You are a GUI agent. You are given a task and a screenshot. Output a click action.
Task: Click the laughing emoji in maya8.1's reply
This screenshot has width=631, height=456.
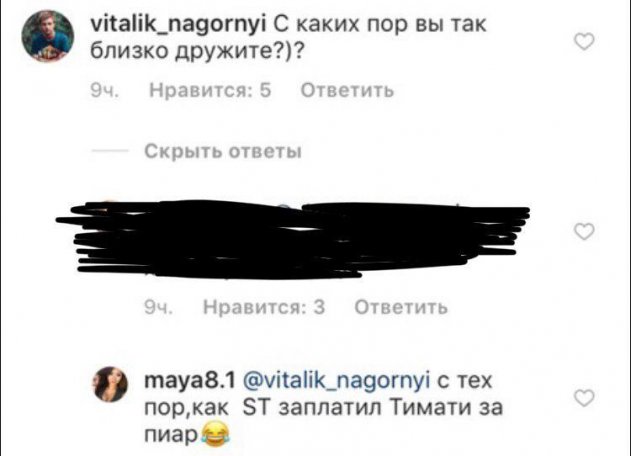pyautogui.click(x=215, y=433)
